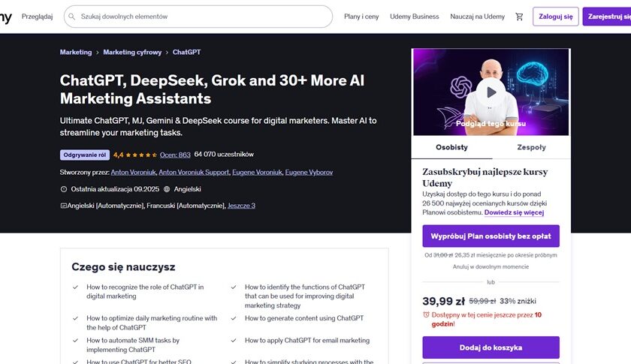The width and height of the screenshot is (631, 364).
Task: Open the Plany i ceny menu item
Action: pyautogui.click(x=361, y=17)
